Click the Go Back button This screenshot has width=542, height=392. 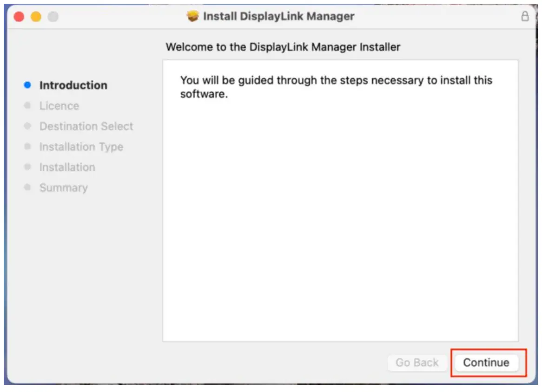[417, 363]
